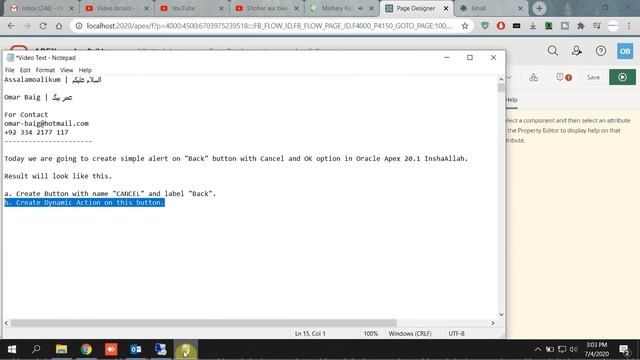Click Notepad's vertical scrollbar up arrow
Viewport: 640px width, 360px height.
tap(501, 79)
